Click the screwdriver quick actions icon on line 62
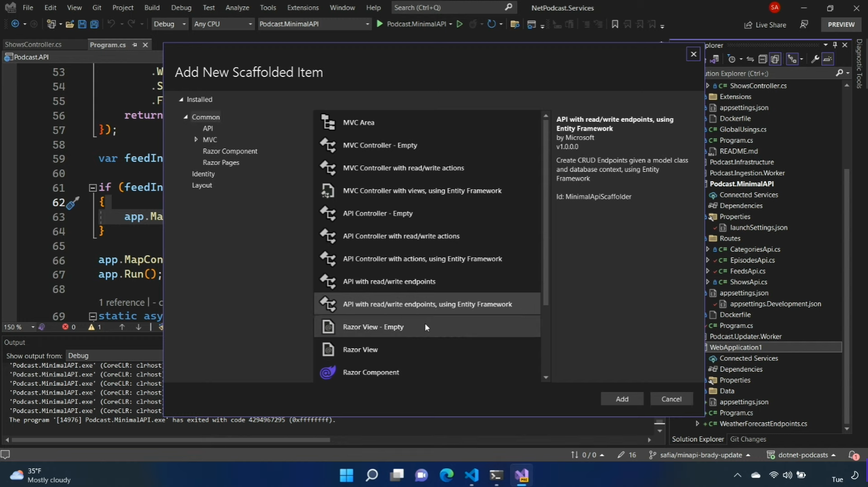 click(73, 203)
